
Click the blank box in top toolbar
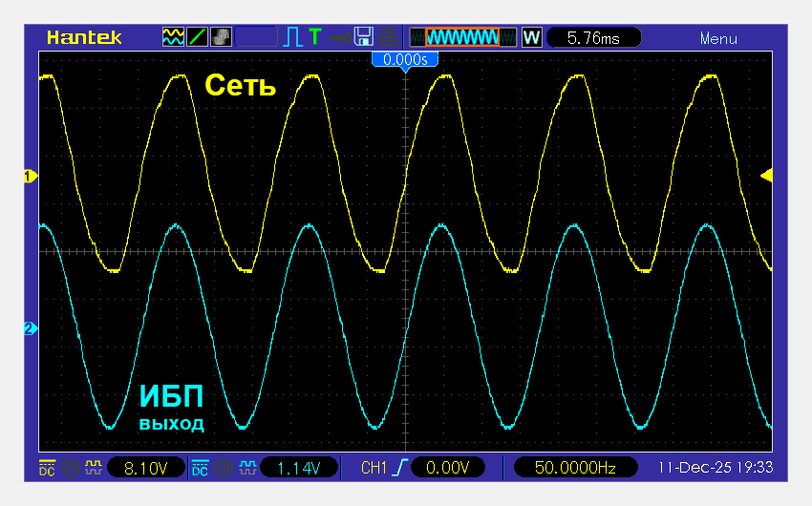coord(256,37)
